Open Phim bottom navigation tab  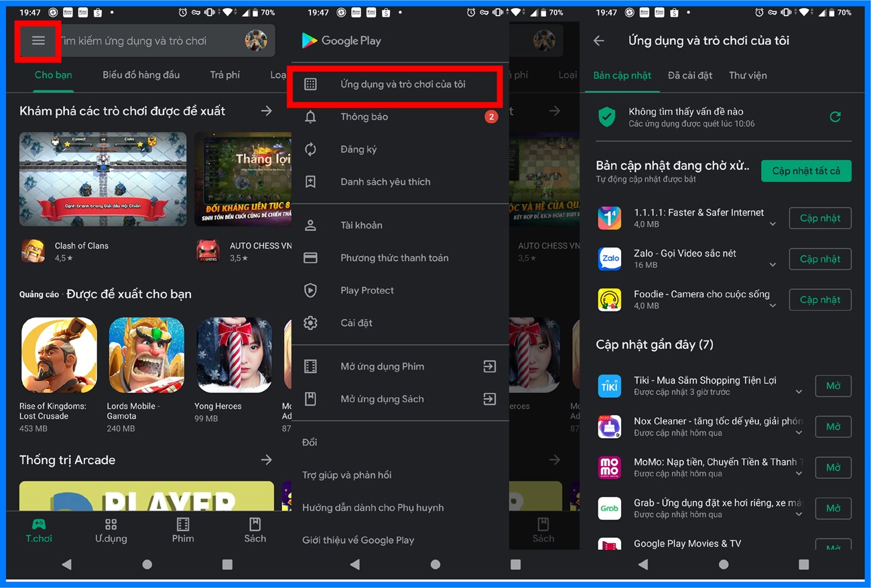click(x=183, y=530)
